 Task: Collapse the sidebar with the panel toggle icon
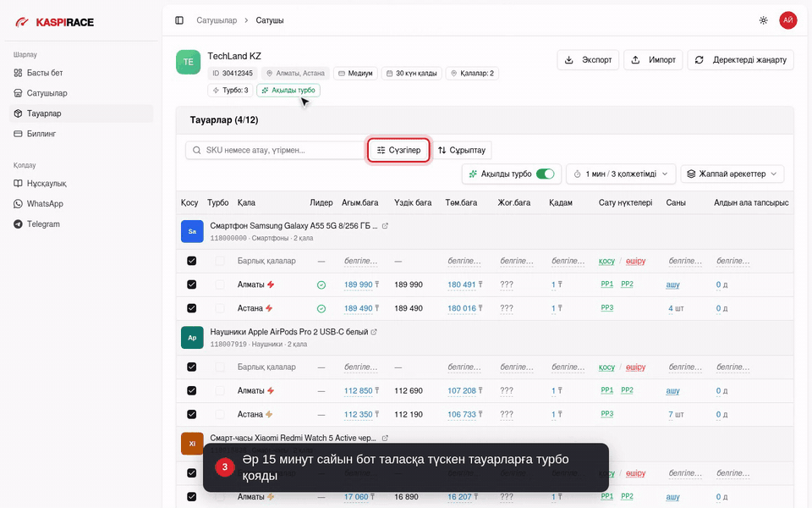tap(179, 20)
